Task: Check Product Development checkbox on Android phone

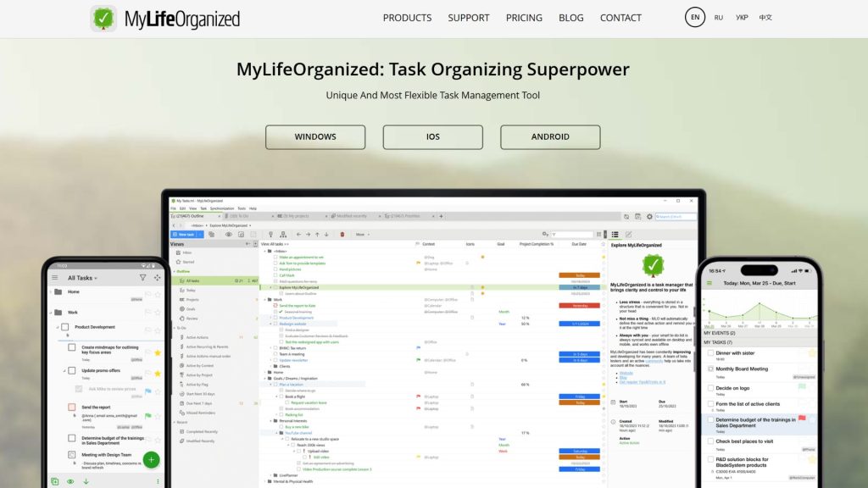Action: pyautogui.click(x=65, y=327)
